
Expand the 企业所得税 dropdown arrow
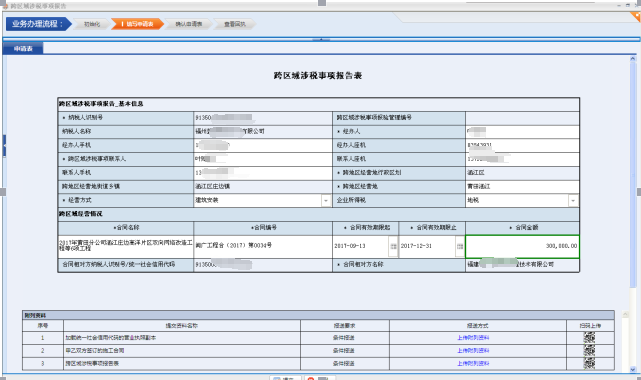click(573, 201)
